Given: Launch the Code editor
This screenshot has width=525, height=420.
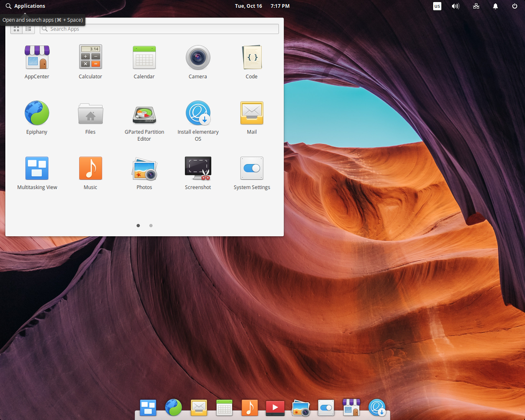Looking at the screenshot, I should click(251, 57).
